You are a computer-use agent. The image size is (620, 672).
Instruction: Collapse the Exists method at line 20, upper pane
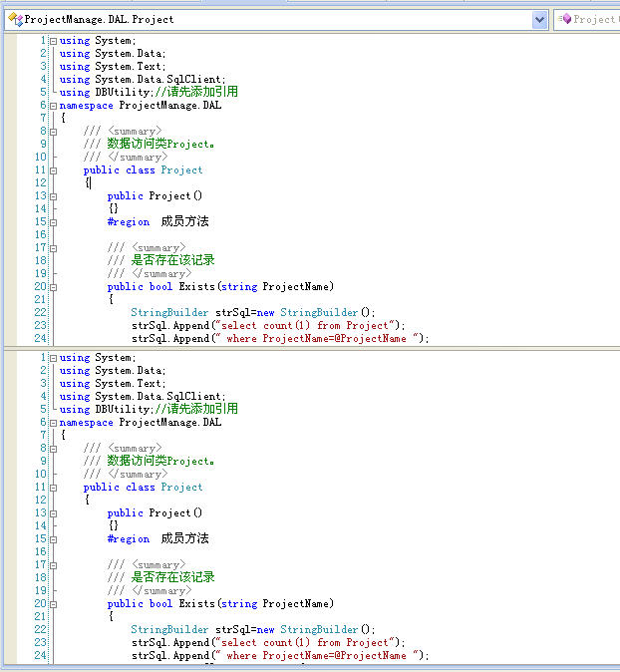[53, 287]
